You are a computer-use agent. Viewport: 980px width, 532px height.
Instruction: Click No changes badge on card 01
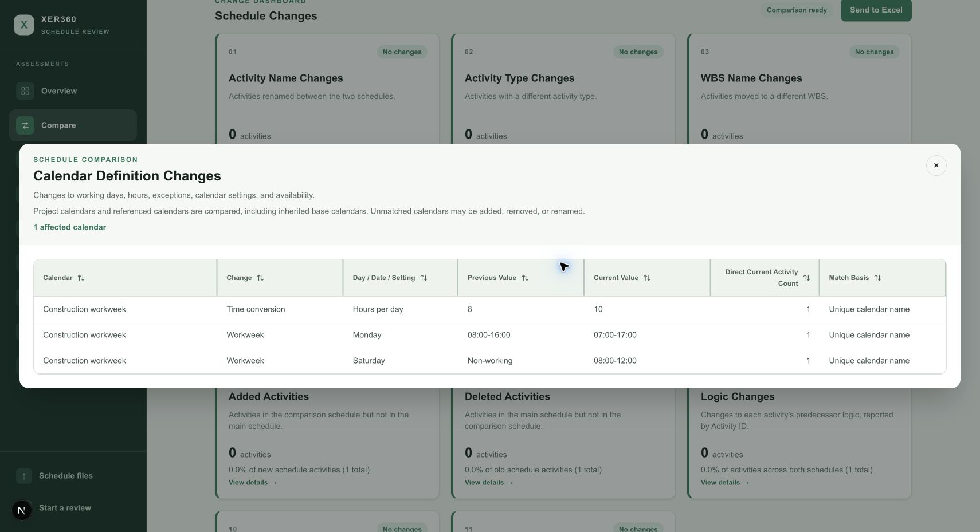click(402, 52)
